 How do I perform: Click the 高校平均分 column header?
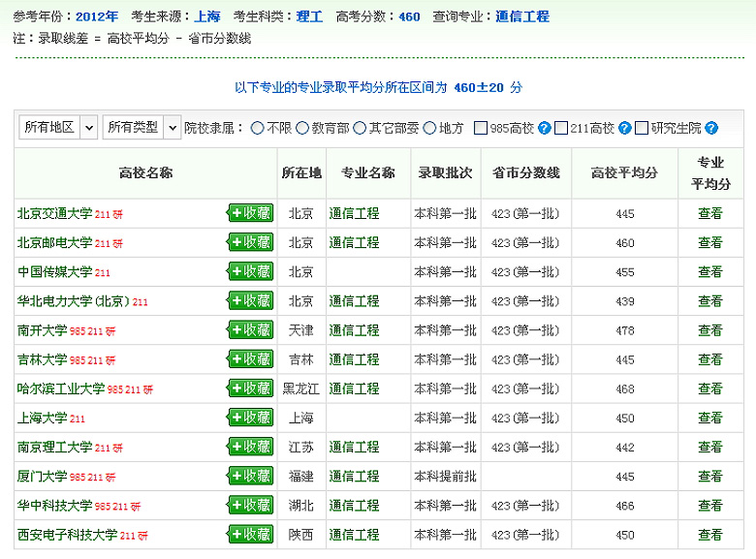tap(624, 173)
